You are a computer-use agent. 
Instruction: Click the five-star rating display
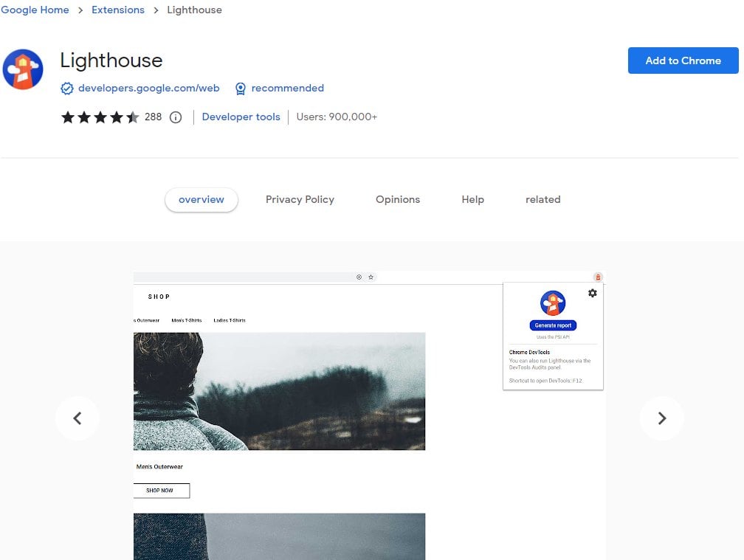tap(100, 117)
